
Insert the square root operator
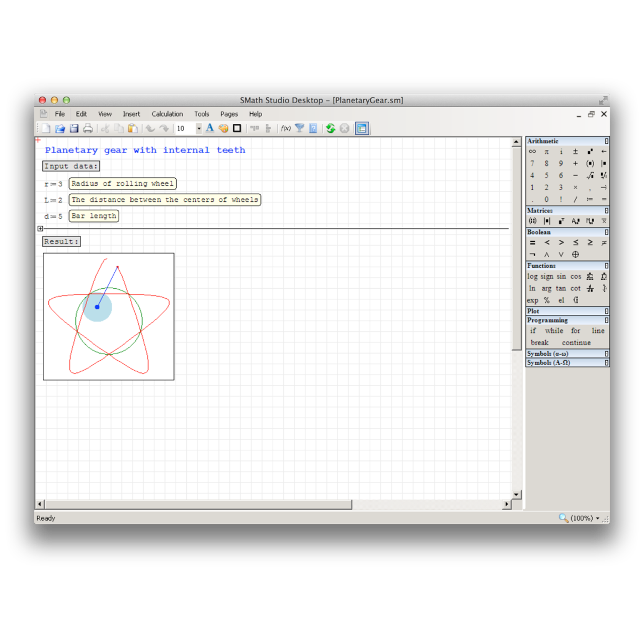[590, 176]
